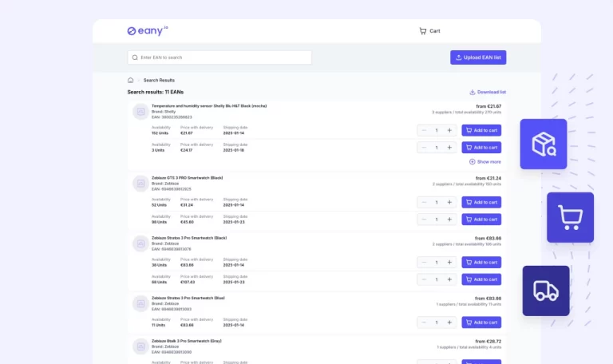Image resolution: width=613 pixels, height=364 pixels.
Task: Open Zeblaze GTS 3 PRO thumbnail
Action: point(140,184)
